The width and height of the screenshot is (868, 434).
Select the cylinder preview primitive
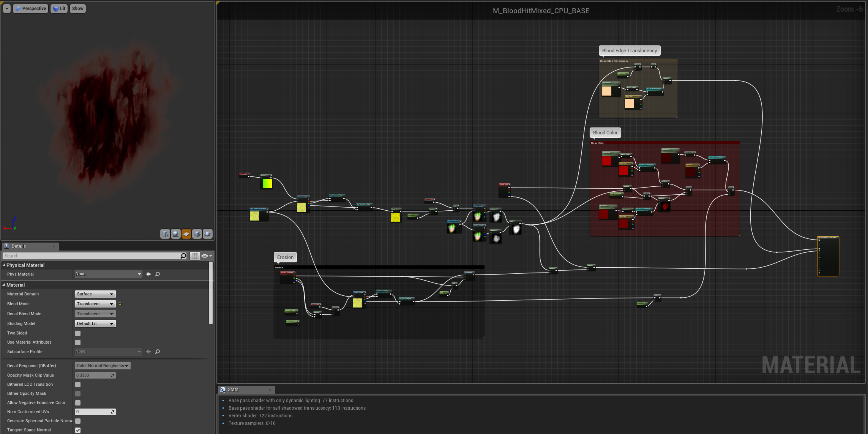coord(165,234)
